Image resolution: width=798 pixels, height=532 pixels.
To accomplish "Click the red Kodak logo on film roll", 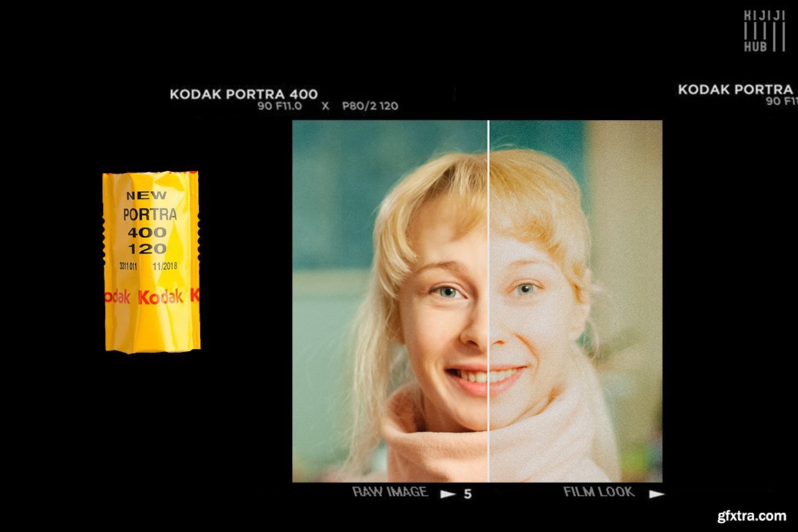I will [x=160, y=297].
